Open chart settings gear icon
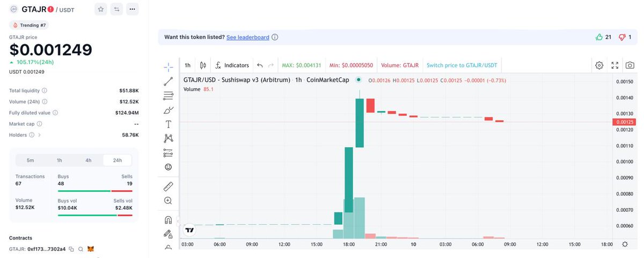644x258 pixels. pyautogui.click(x=599, y=65)
